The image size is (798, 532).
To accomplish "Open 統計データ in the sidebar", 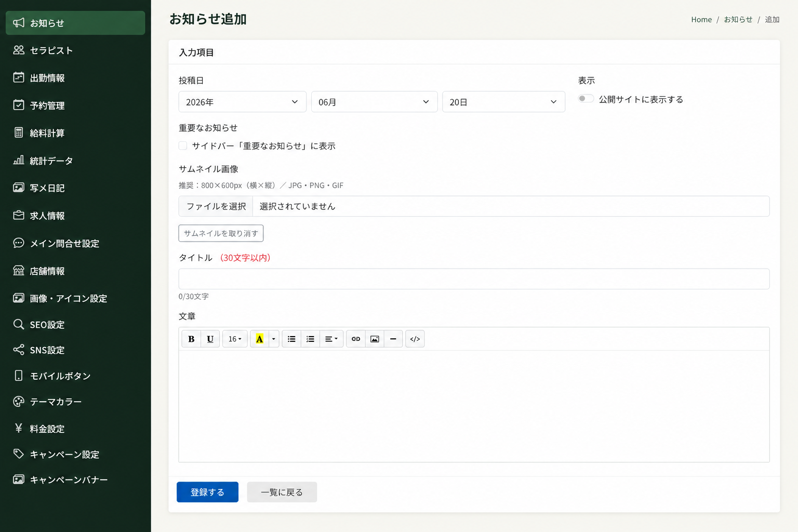I will tap(75, 161).
